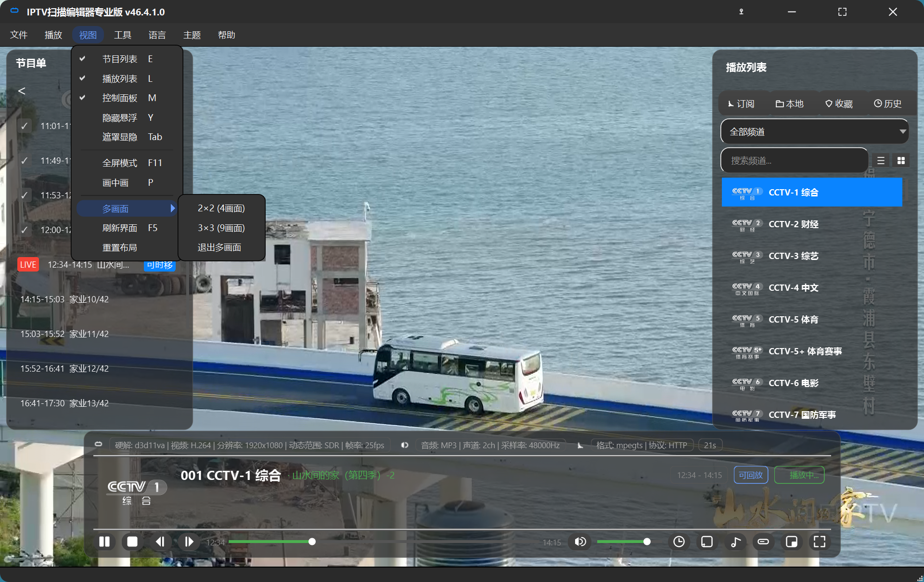Image resolution: width=924 pixels, height=582 pixels.
Task: Choose 2×2 (4画面) layout
Action: (x=221, y=208)
